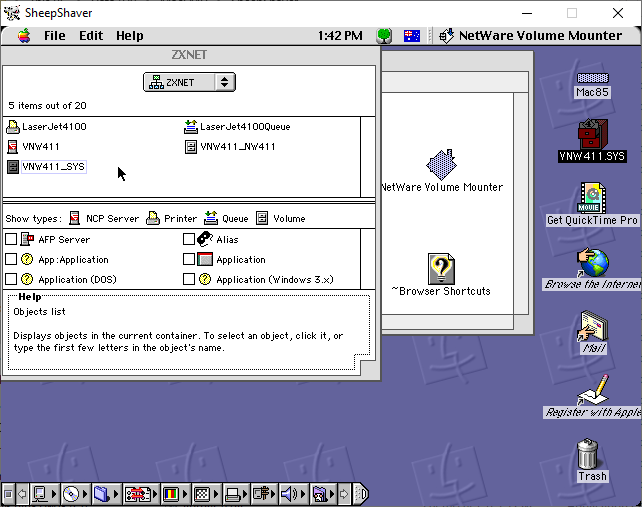Select the VNW411 server object
The image size is (642, 507).
pos(34,147)
